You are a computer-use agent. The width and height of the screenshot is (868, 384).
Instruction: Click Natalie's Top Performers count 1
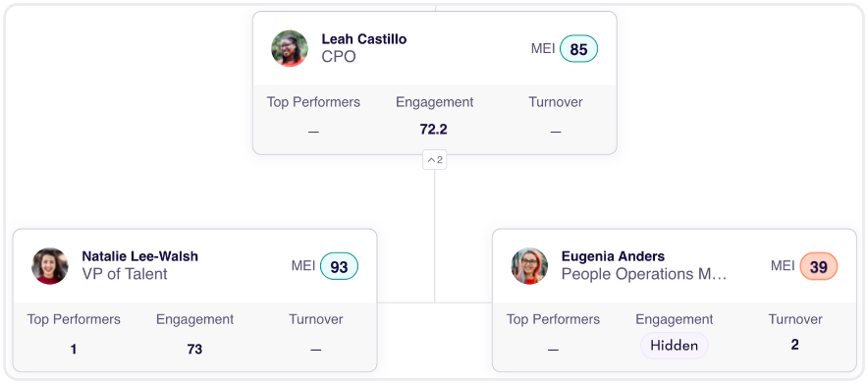pos(74,350)
